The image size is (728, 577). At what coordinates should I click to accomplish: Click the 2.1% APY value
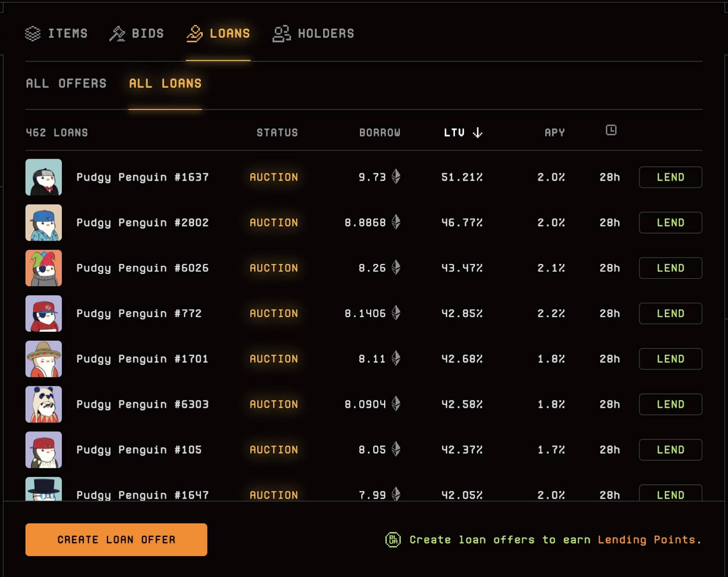(x=551, y=268)
